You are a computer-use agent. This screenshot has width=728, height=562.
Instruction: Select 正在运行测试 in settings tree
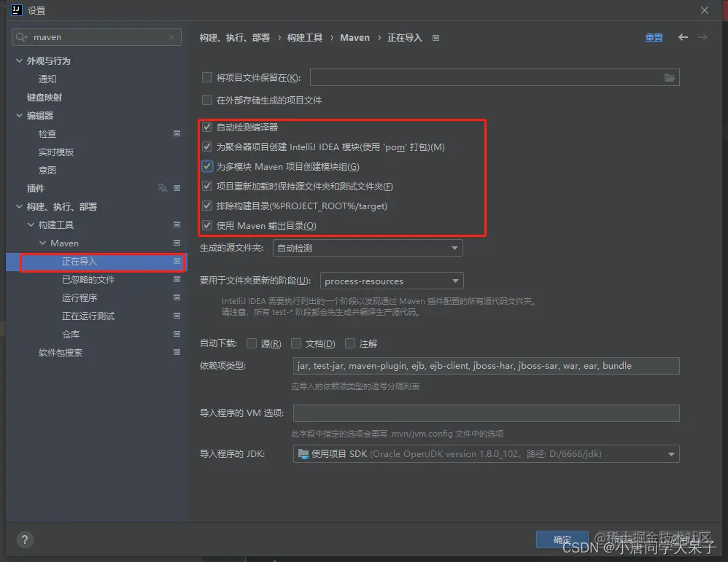(x=88, y=316)
